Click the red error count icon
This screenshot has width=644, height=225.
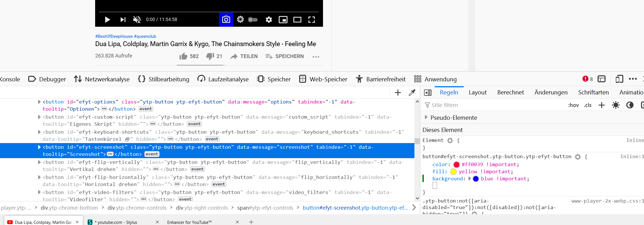click(x=585, y=79)
